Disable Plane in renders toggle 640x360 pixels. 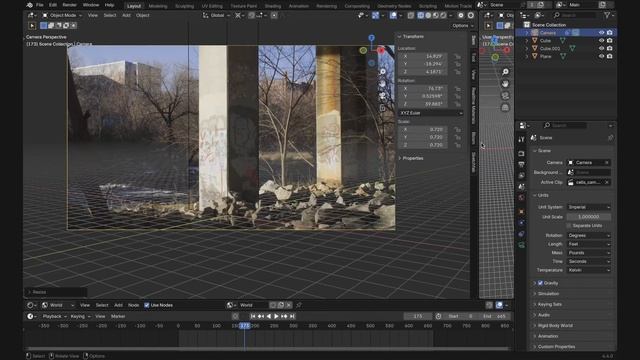point(609,56)
